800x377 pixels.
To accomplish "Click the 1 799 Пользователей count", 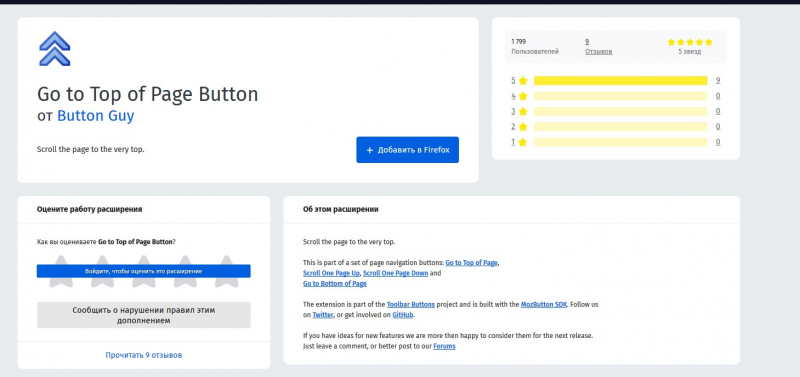I will click(535, 46).
